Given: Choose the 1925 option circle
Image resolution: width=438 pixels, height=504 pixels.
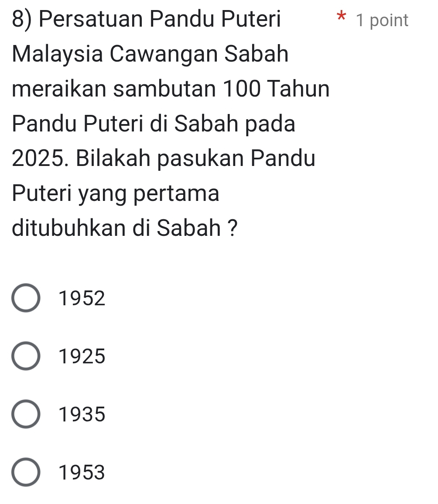Looking at the screenshot, I should [26, 356].
